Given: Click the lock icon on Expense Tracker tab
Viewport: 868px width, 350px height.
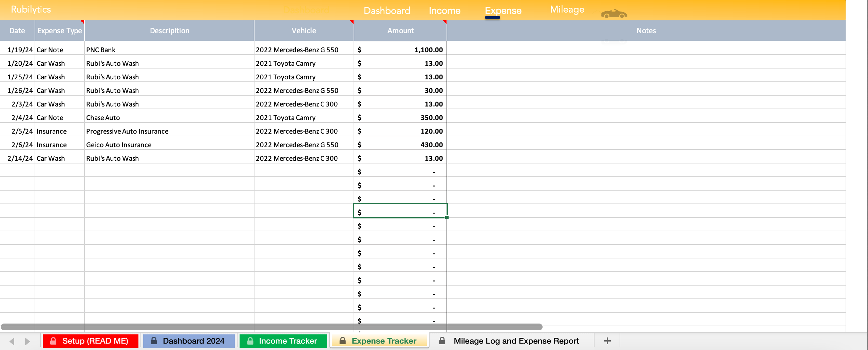Looking at the screenshot, I should (342, 341).
